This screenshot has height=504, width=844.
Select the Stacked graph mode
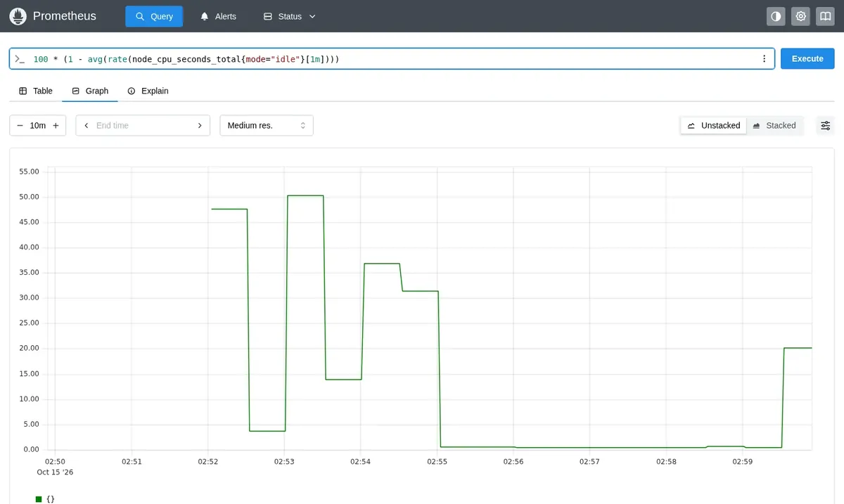[774, 125]
